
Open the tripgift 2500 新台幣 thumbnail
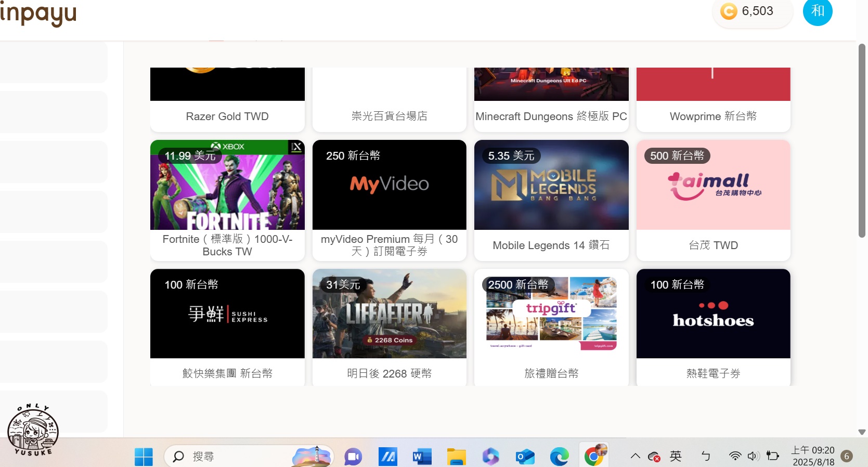point(551,314)
